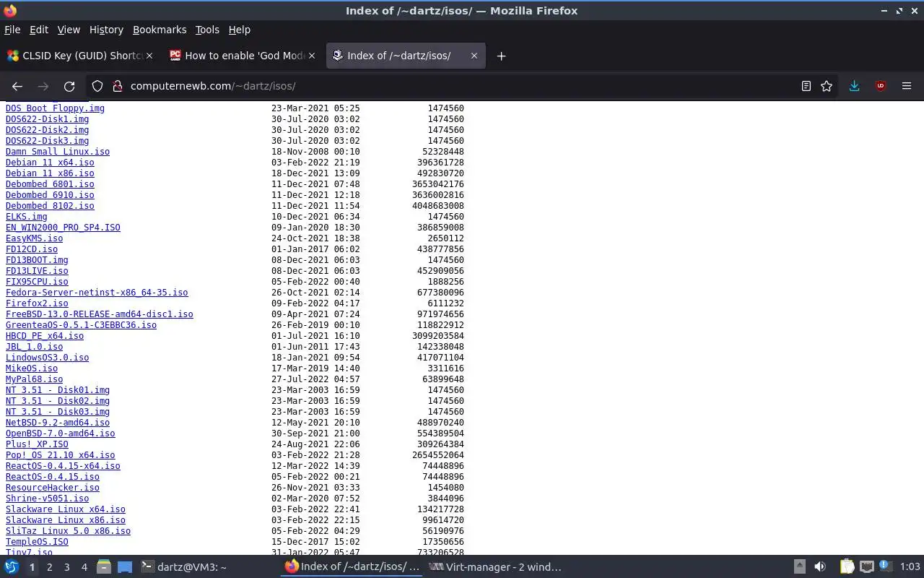Open the Virt-manager taskbar window
Image resolution: width=924 pixels, height=578 pixels.
pos(497,567)
